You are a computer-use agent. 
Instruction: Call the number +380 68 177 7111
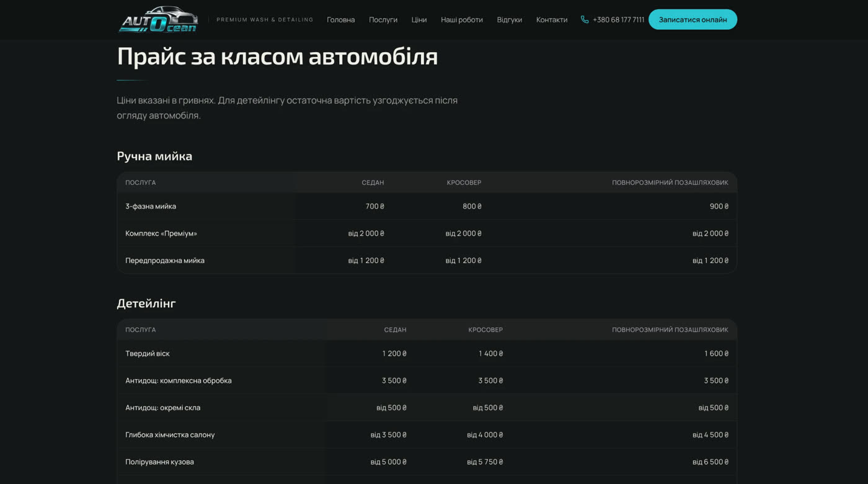[x=618, y=20]
